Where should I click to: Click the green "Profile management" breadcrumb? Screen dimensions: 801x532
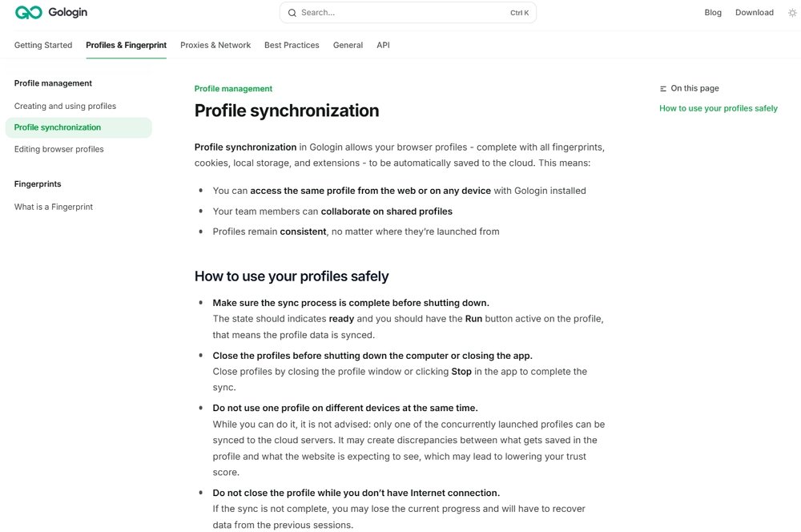click(233, 88)
